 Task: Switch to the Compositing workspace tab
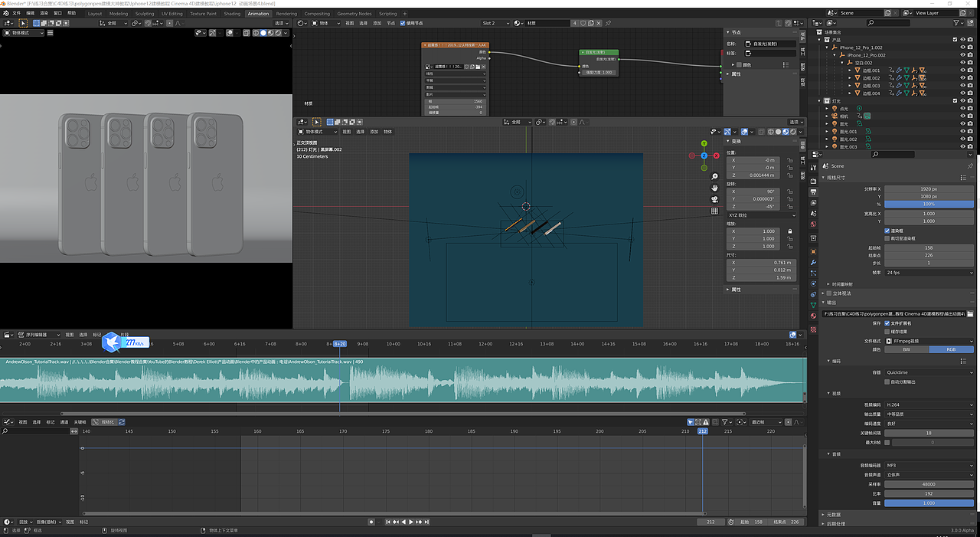coord(317,14)
